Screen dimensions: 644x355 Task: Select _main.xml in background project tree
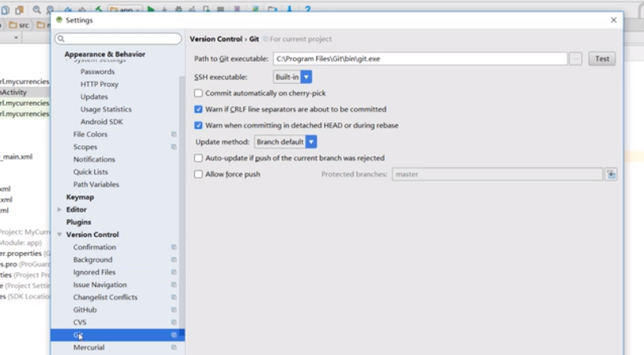[x=17, y=157]
